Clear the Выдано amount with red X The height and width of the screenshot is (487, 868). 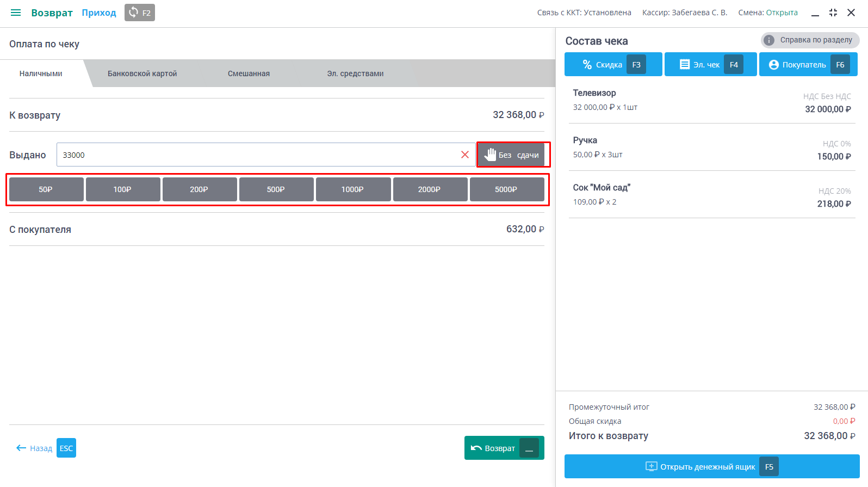tap(465, 155)
